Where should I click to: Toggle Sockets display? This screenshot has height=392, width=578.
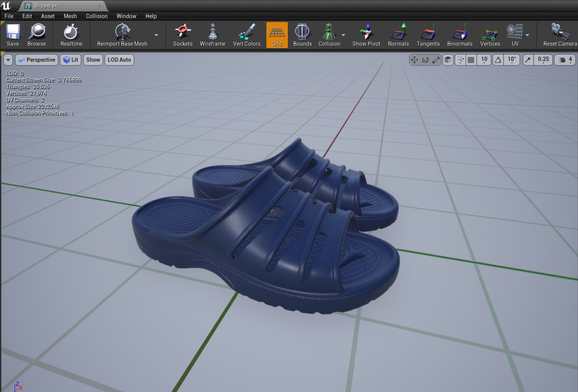(x=183, y=35)
